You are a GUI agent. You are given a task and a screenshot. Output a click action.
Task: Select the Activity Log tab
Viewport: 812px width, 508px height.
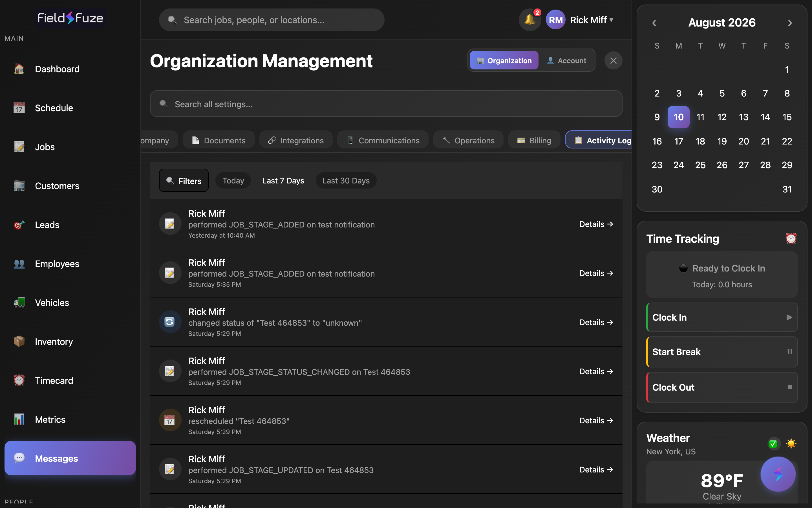pyautogui.click(x=599, y=140)
